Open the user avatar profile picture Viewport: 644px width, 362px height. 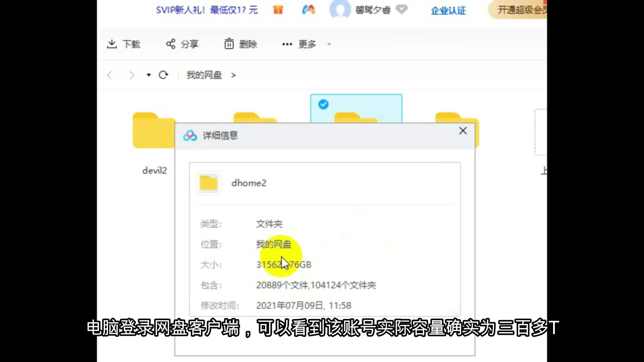340,9
